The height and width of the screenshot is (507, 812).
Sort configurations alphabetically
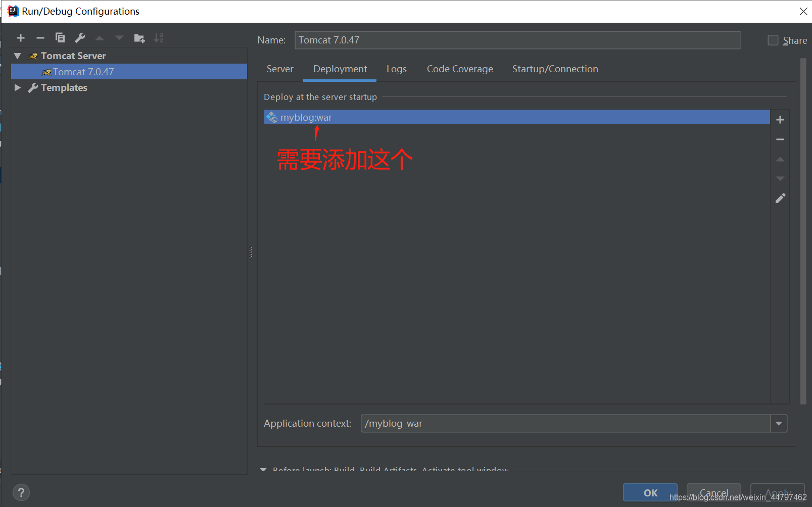click(159, 38)
